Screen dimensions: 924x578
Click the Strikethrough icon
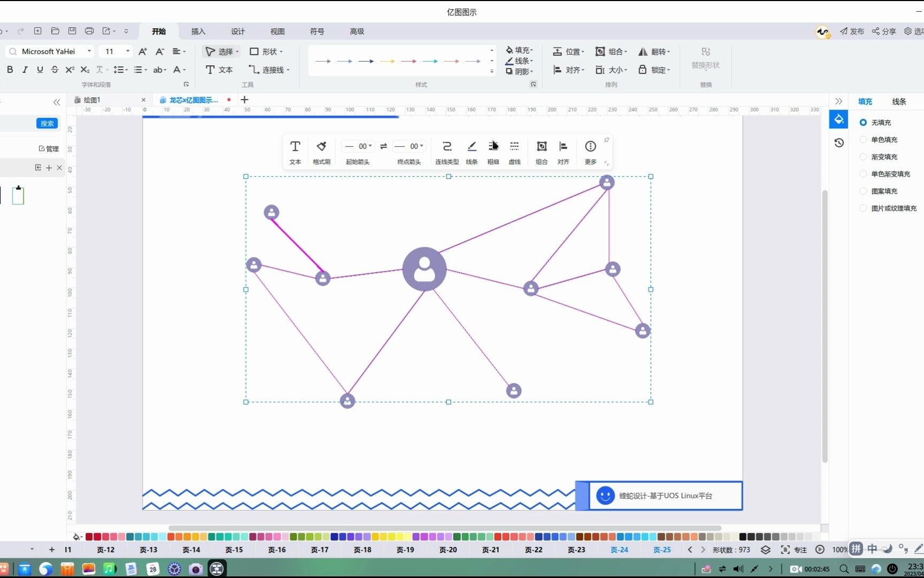pos(55,70)
